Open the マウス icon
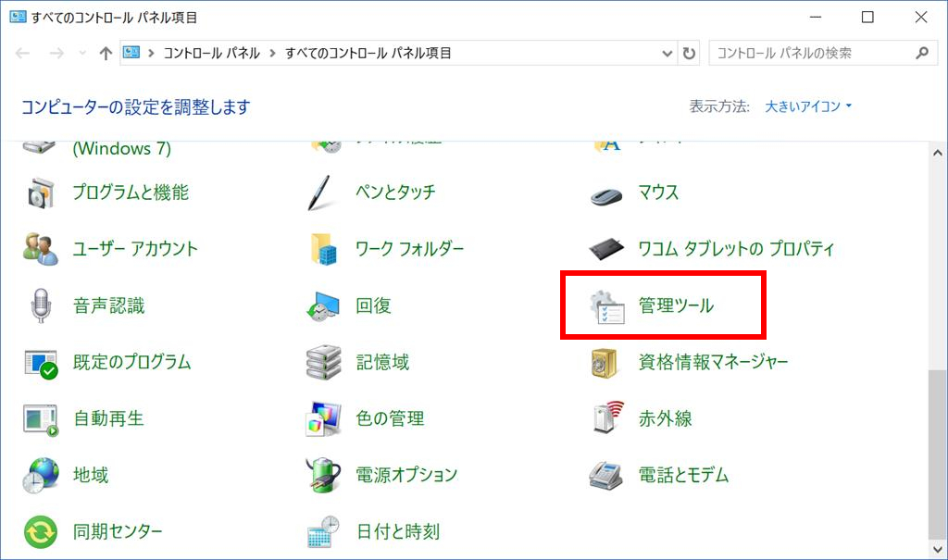This screenshot has width=948, height=560. (606, 193)
